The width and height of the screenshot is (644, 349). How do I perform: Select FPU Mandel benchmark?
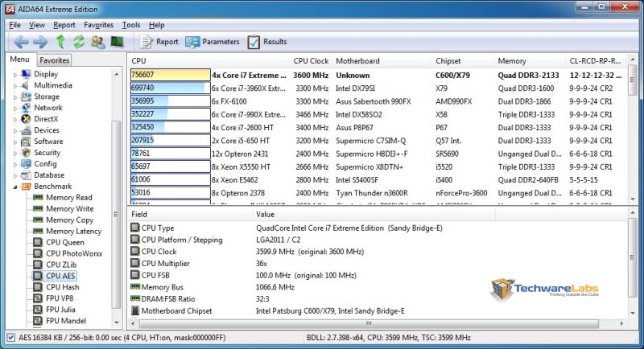[x=66, y=321]
